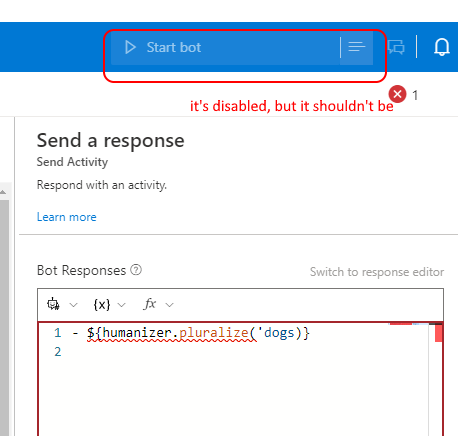This screenshot has width=458, height=436.
Task: Click the 'Send a response' heading
Action: tap(110, 140)
